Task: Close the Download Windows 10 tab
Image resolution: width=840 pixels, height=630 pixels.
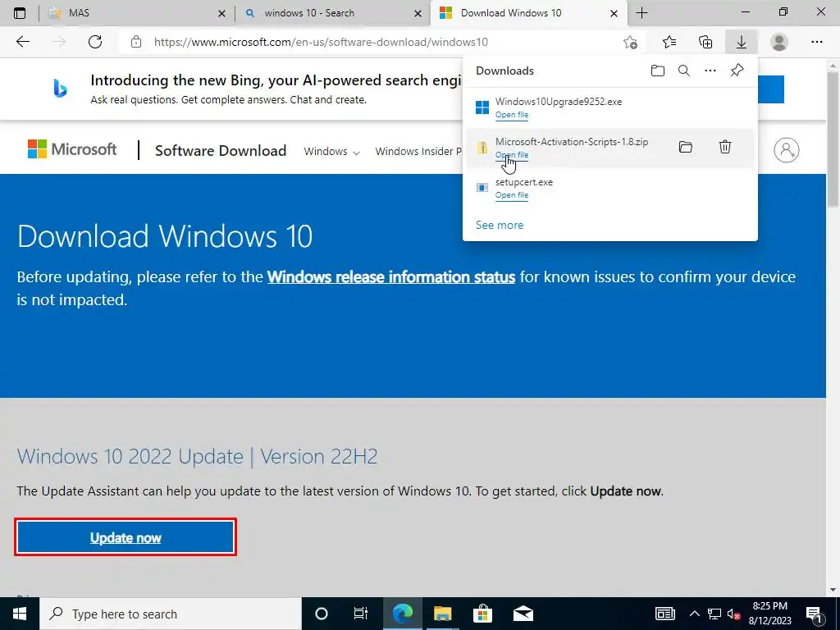Action: coord(614,13)
